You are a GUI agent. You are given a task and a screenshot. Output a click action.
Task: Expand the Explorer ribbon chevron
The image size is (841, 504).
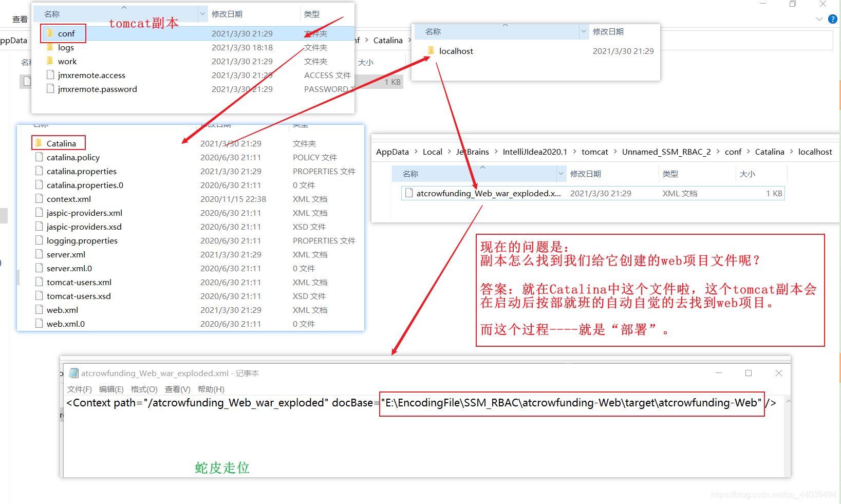click(819, 19)
